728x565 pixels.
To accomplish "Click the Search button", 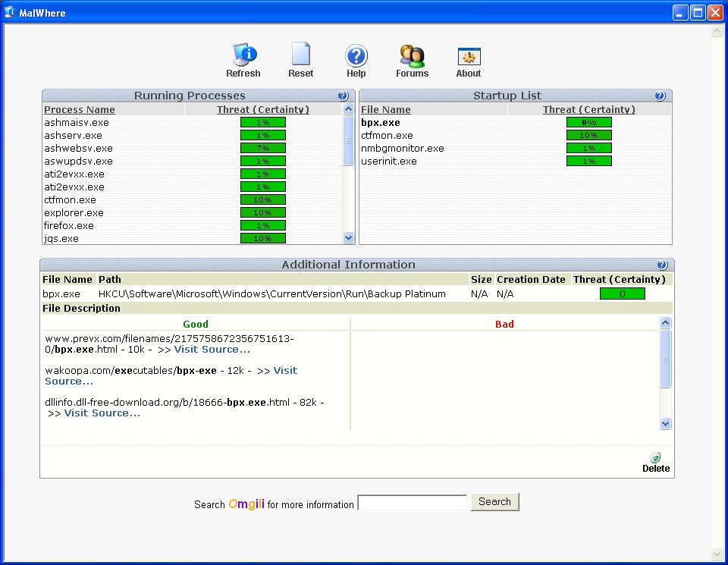I will click(x=494, y=502).
